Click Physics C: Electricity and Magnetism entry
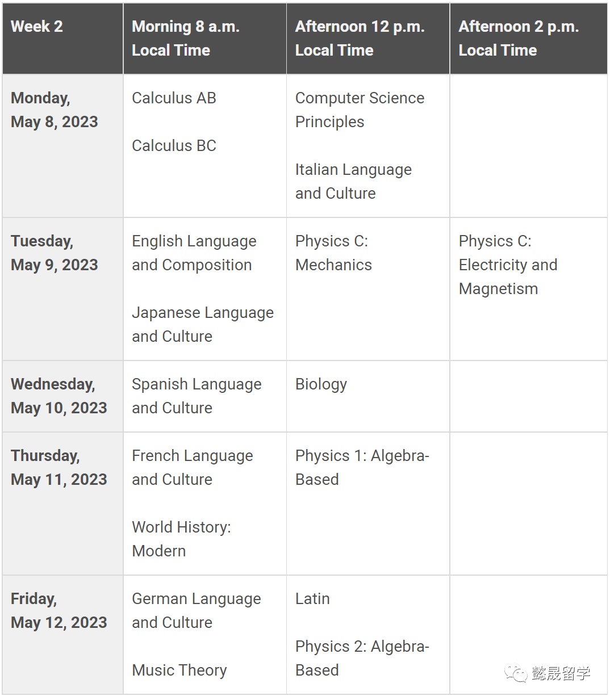Image resolution: width=610 pixels, height=700 pixels. 508,265
